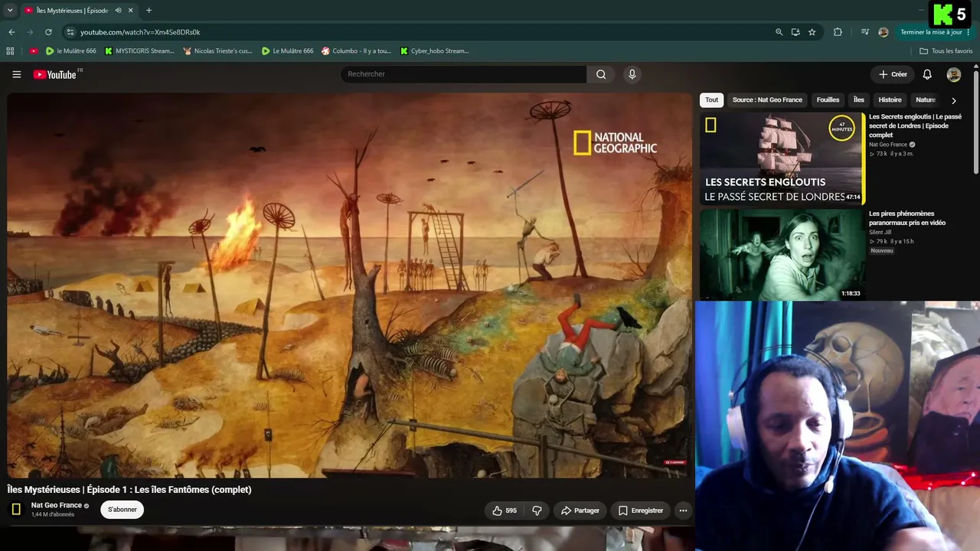Open the Nat Geo France channel name link
Screen dimensions: 980x551
57,505
